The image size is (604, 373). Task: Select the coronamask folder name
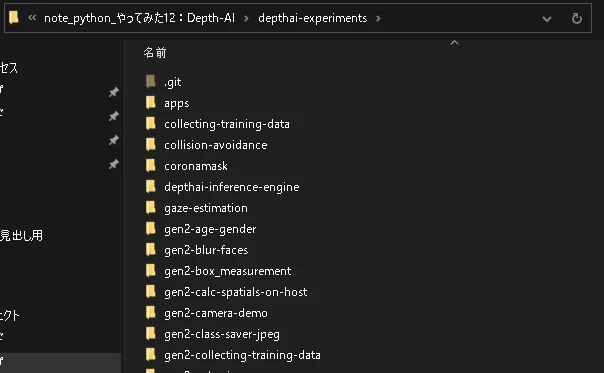click(x=196, y=166)
